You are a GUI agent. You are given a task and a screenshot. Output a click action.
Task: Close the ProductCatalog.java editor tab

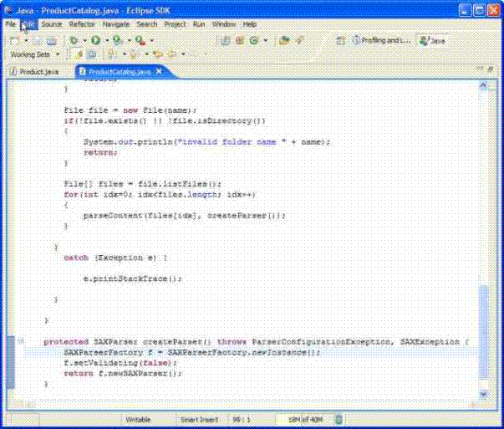[x=157, y=72]
